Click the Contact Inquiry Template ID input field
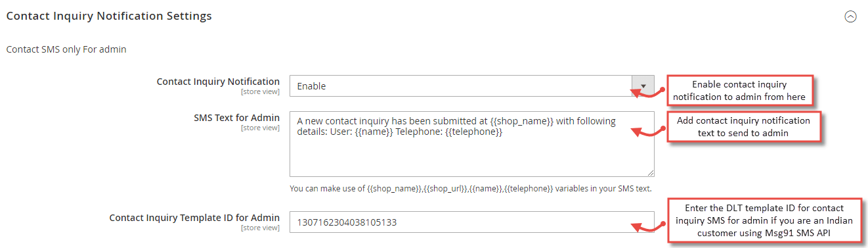Image resolution: width=868 pixels, height=248 pixels. [x=472, y=222]
